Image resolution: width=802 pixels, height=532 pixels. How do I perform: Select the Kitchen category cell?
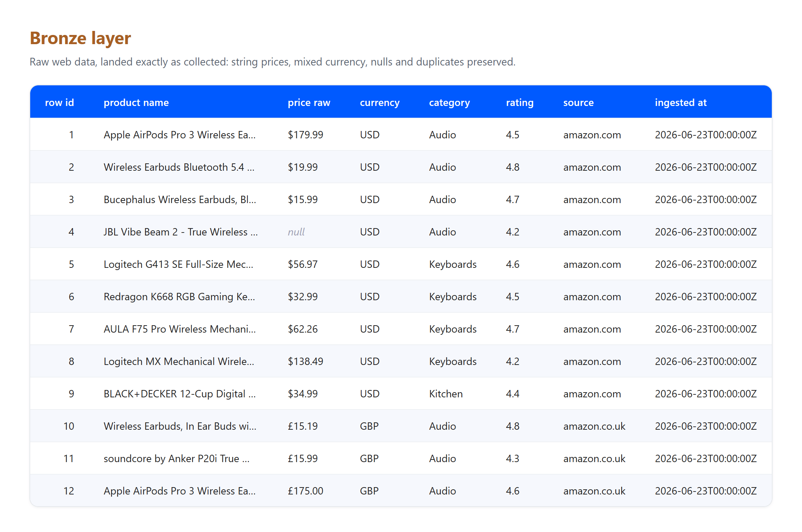[x=446, y=394]
